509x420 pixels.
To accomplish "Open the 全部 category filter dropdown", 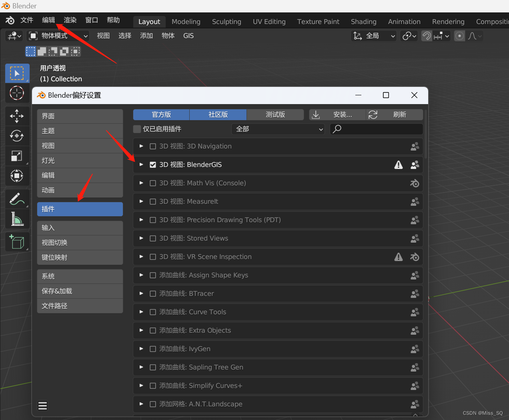I will pos(278,129).
